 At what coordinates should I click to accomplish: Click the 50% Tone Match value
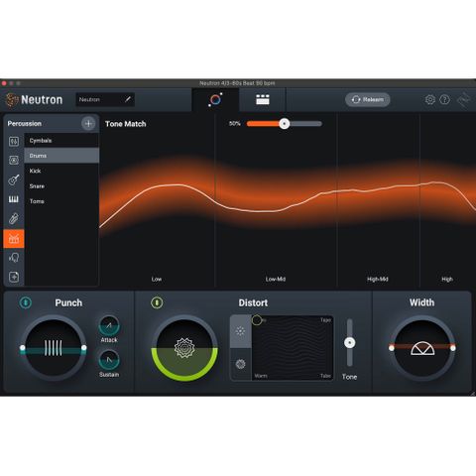tap(235, 124)
